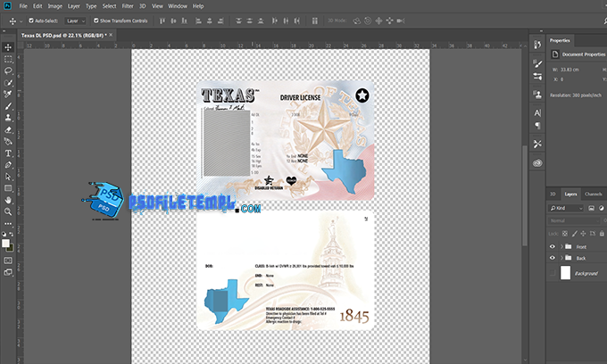Close the Texas DL PSD.psd document tab
Image resolution: width=607 pixels, height=364 pixels.
(x=111, y=35)
